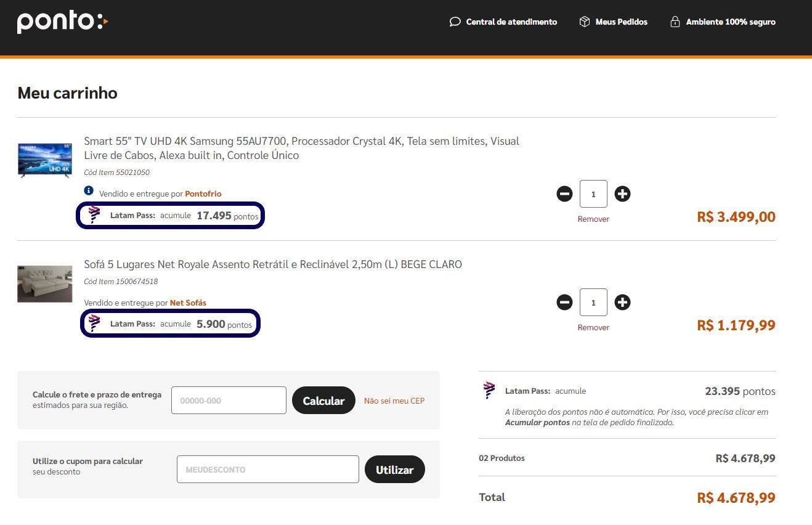
Task: Click the 23.395 pontos summary value
Action: (740, 391)
